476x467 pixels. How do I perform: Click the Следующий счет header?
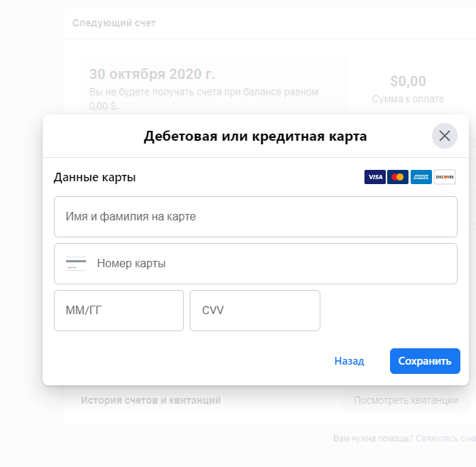pyautogui.click(x=114, y=23)
